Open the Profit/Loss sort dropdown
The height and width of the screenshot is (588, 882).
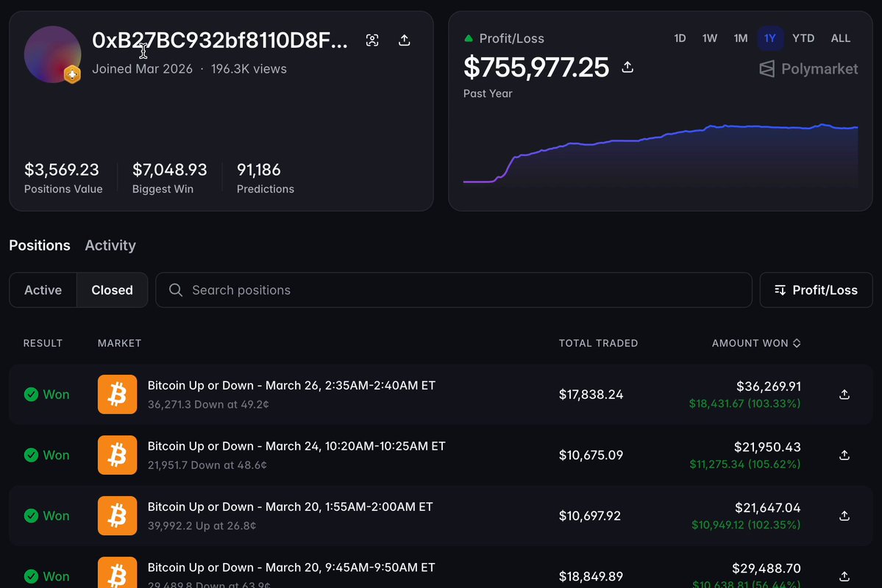[816, 290]
